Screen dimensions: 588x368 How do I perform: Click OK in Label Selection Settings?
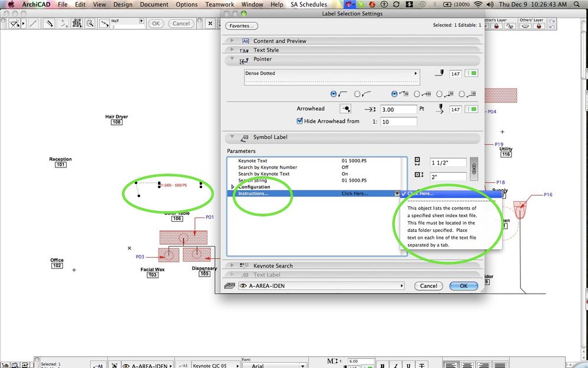[x=464, y=286]
